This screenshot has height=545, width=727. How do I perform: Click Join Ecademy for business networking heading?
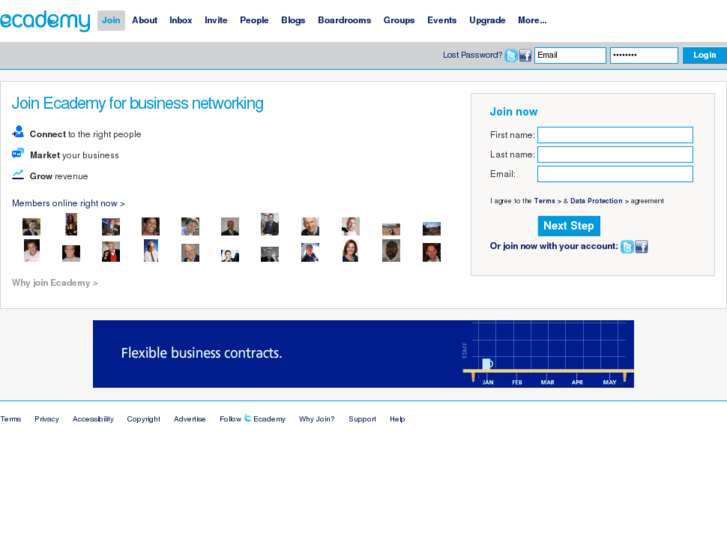coord(137,103)
